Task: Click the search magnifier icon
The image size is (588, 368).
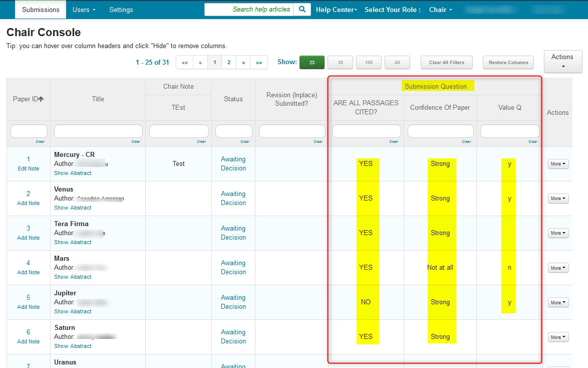Action: 302,10
